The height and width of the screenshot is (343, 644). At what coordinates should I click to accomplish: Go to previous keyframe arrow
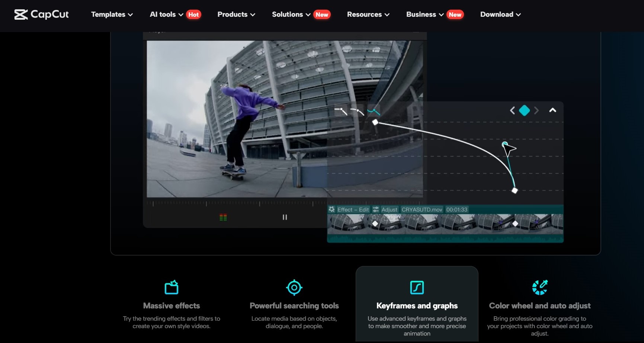(x=512, y=110)
